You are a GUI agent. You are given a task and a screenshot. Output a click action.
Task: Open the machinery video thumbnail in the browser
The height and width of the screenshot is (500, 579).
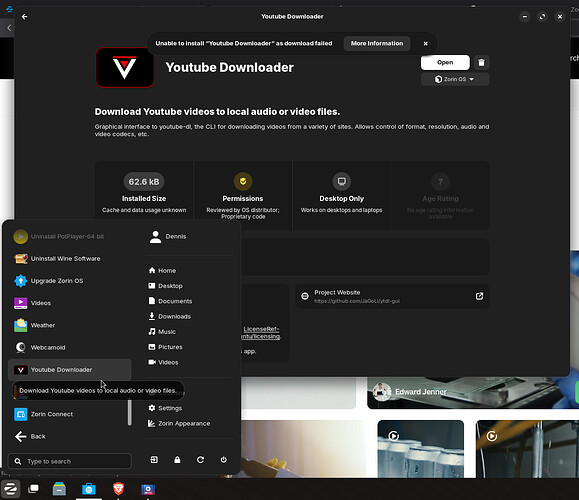(527, 449)
